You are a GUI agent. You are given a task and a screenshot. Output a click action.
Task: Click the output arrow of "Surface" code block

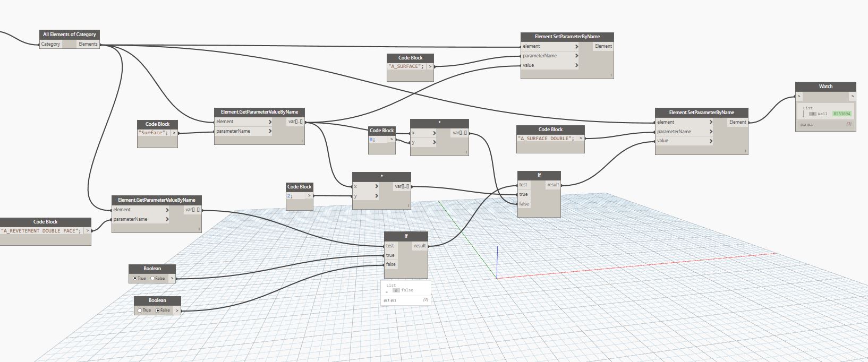point(174,133)
